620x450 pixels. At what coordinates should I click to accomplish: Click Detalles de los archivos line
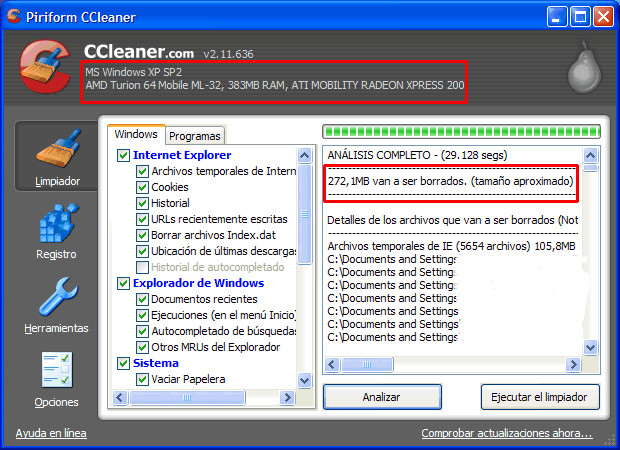click(x=453, y=220)
